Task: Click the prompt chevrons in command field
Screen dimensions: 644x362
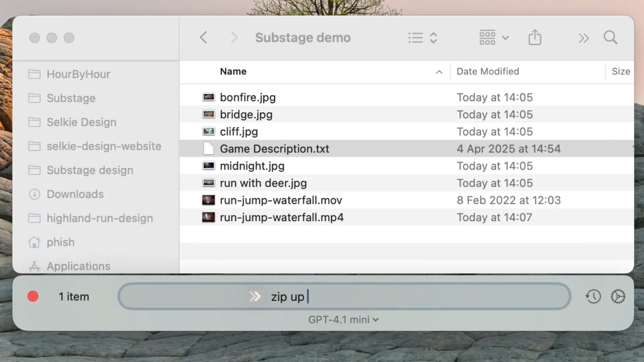Action: click(x=255, y=297)
